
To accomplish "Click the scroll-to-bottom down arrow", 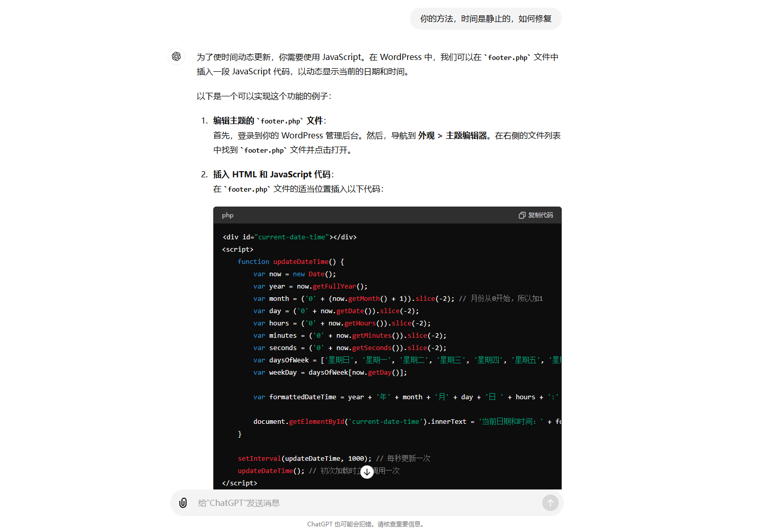I will point(367,472).
